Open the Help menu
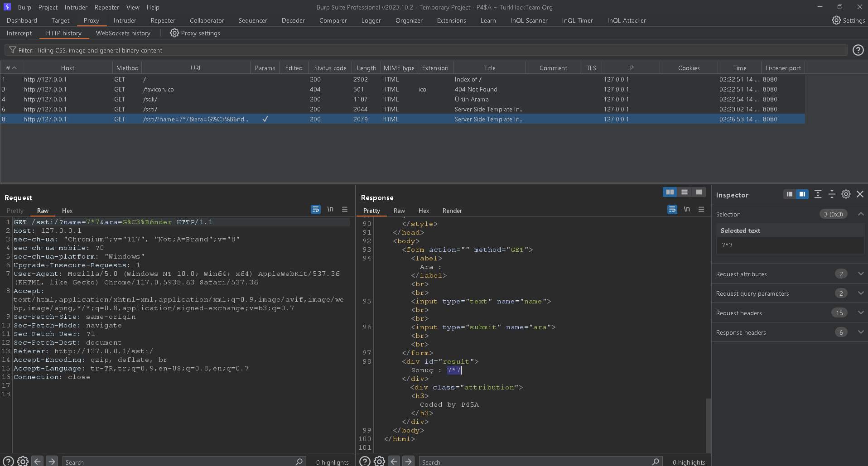The height and width of the screenshot is (466, 868). pyautogui.click(x=153, y=7)
